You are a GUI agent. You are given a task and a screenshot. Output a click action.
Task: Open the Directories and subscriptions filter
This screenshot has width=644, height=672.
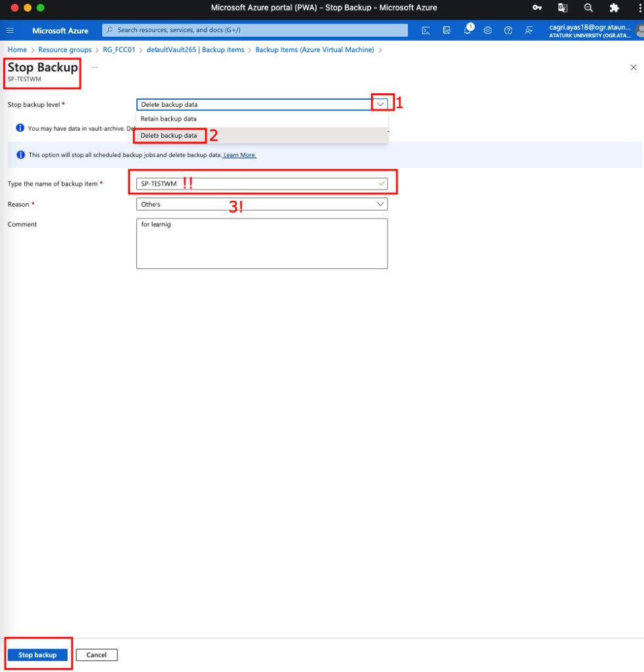pyautogui.click(x=447, y=31)
